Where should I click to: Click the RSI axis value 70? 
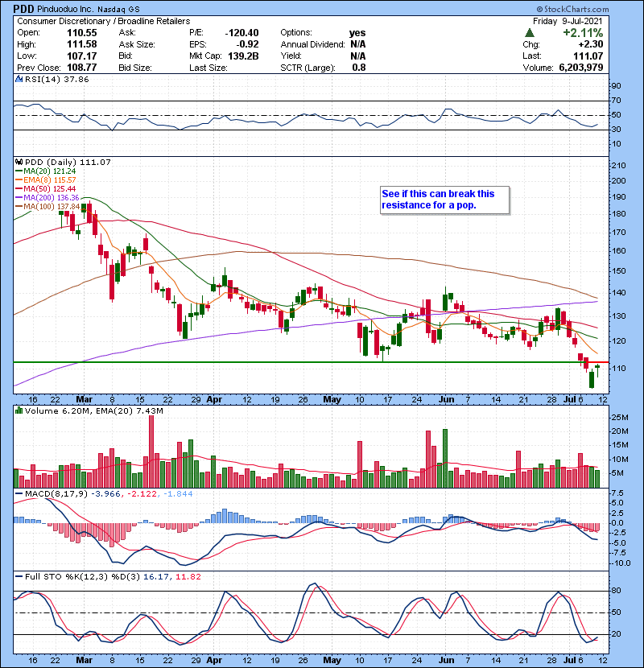(617, 101)
